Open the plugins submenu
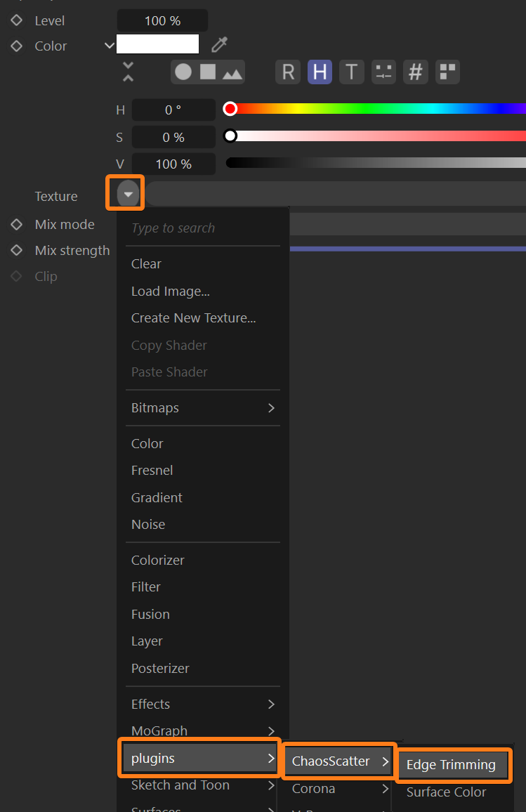Screen dimensions: 526x812 [x=200, y=759]
